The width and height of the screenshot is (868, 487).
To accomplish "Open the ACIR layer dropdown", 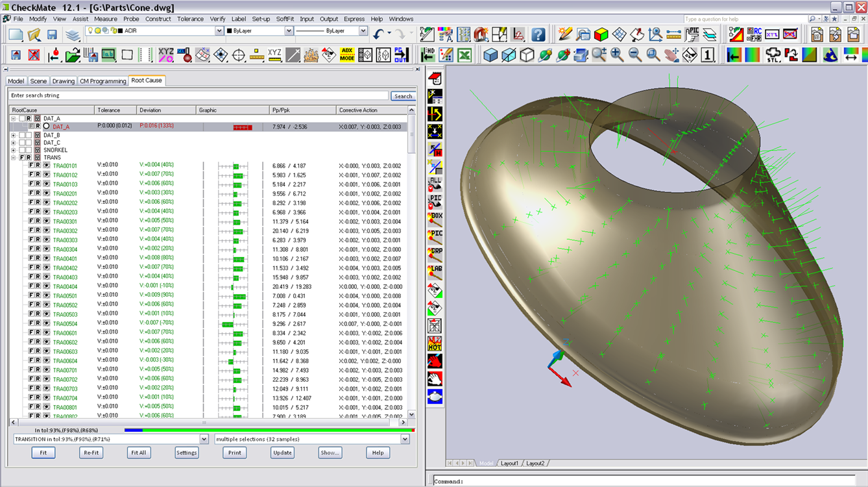I will (x=219, y=31).
